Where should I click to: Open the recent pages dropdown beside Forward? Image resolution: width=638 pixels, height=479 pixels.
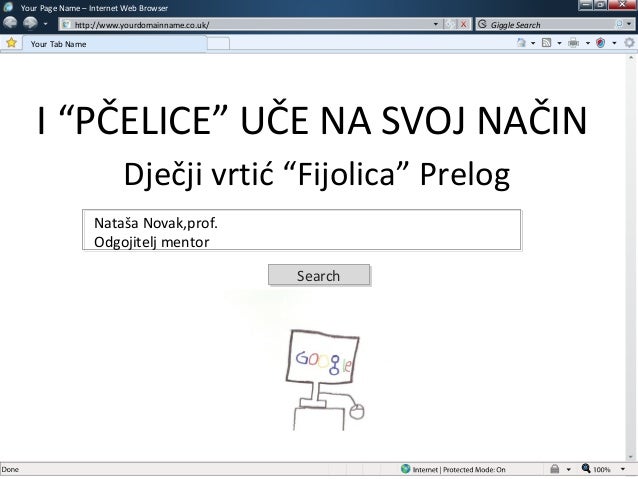[x=45, y=24]
